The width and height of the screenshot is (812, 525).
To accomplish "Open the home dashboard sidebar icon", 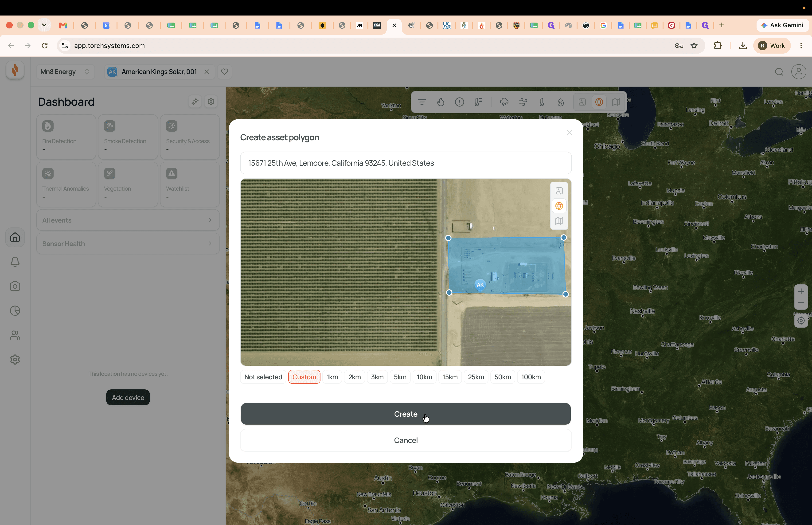I will (x=15, y=237).
